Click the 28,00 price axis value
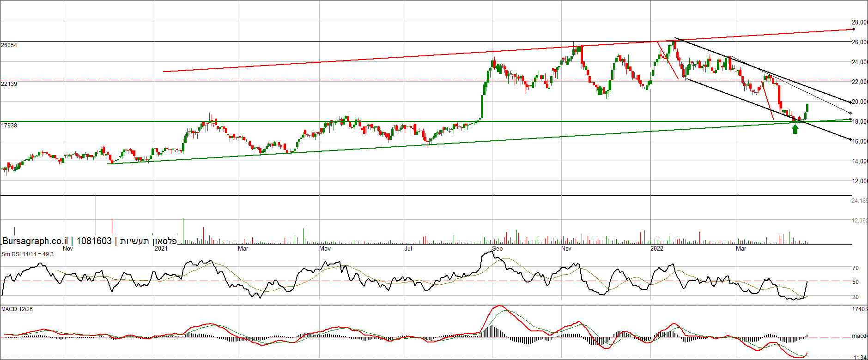The height and width of the screenshot is (360, 868). (860, 23)
